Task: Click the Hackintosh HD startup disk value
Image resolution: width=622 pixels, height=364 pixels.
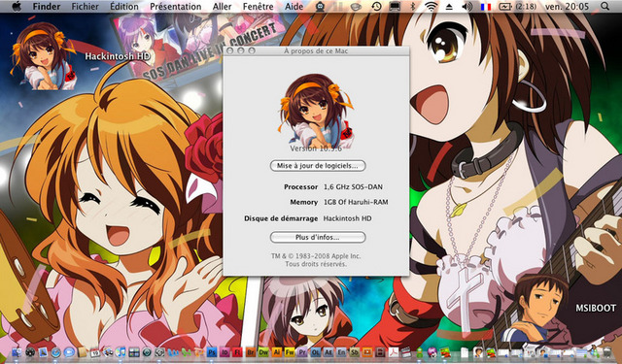Action: (x=348, y=218)
